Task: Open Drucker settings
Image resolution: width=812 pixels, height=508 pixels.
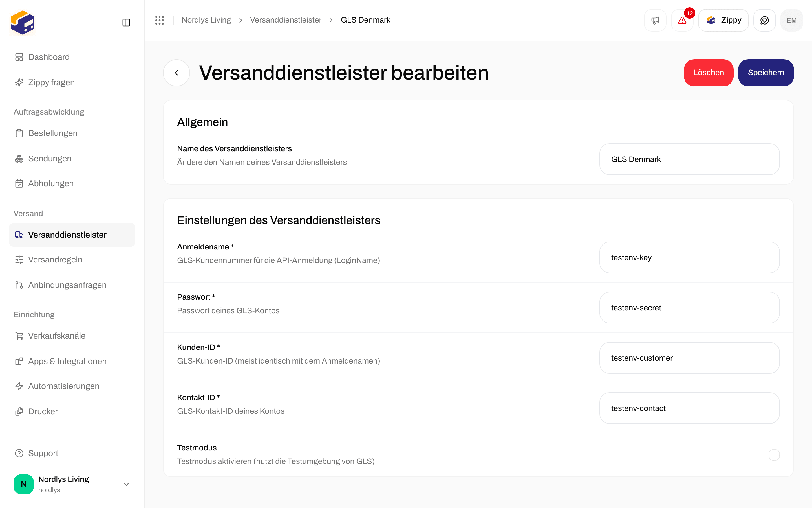Action: pyautogui.click(x=72, y=411)
